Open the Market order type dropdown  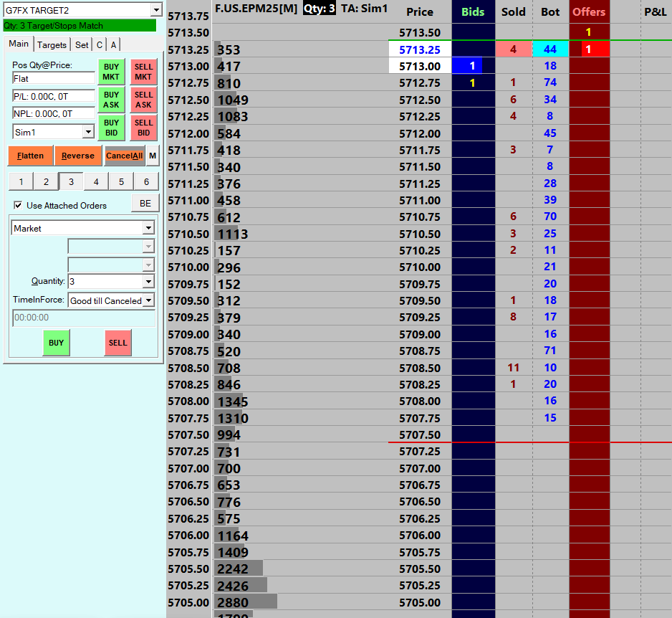(148, 228)
